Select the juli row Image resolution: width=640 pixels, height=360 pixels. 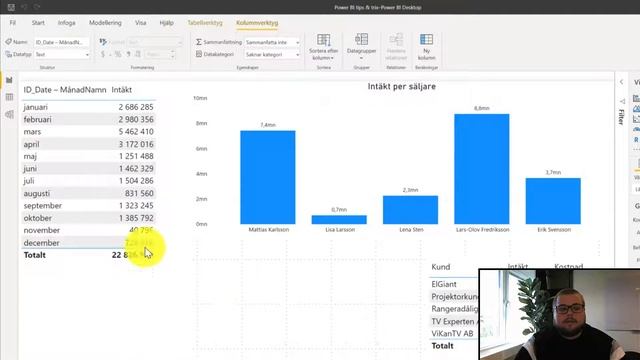[89, 181]
